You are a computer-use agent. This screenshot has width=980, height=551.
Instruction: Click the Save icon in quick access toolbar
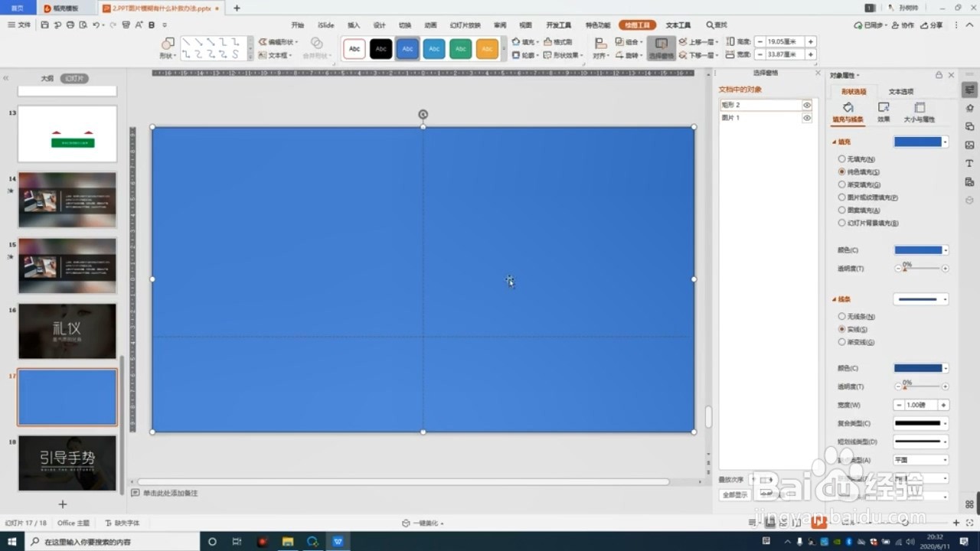[45, 25]
